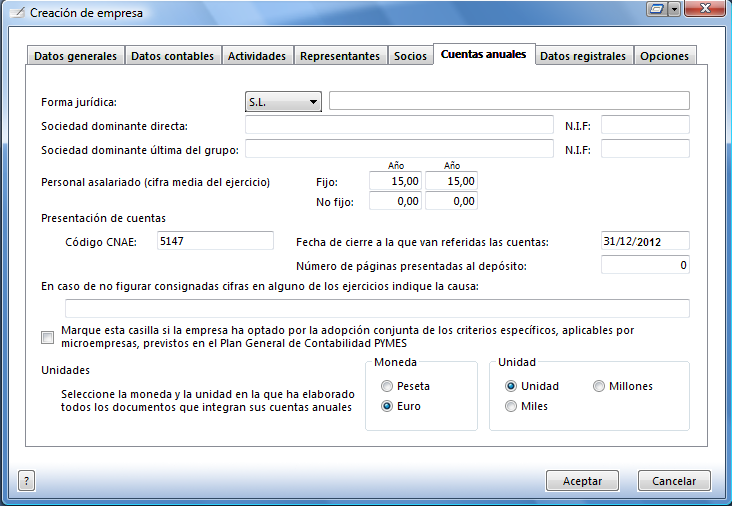Viewport: 732px width, 507px height.
Task: Choose the Miles unit option
Action: tap(511, 406)
